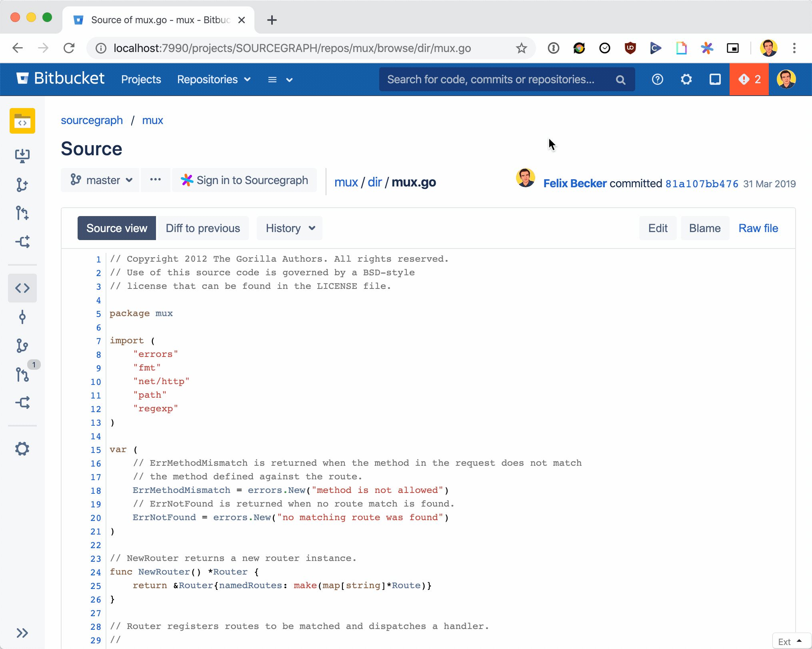812x649 pixels.
Task: Open the Administration gear icon in header
Action: click(x=686, y=79)
